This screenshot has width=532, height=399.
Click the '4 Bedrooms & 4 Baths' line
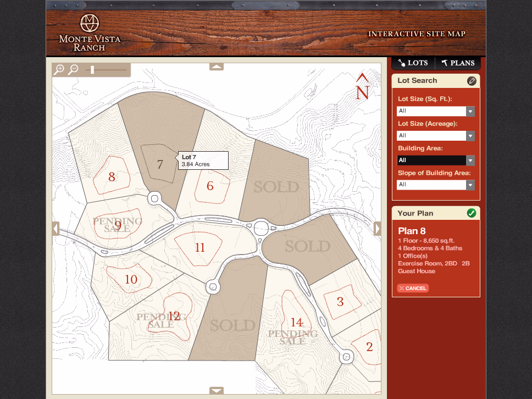[430, 248]
